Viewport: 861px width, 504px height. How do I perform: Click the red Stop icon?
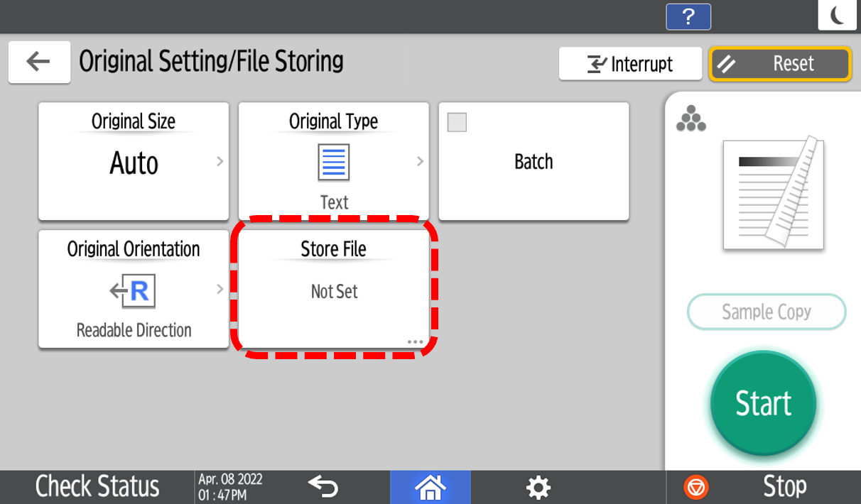click(696, 487)
